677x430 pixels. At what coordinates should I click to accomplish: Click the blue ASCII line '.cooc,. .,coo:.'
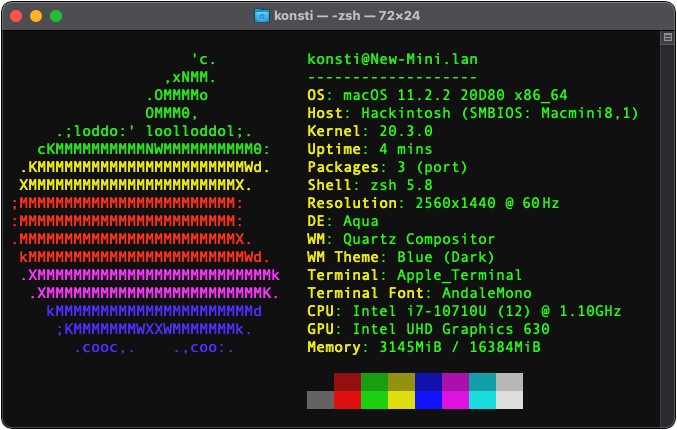pyautogui.click(x=154, y=347)
